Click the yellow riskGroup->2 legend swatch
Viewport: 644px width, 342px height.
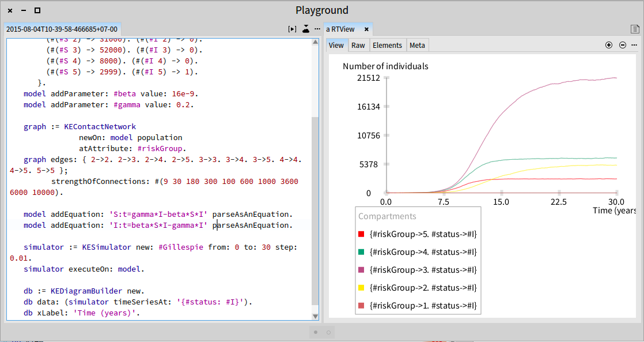(x=361, y=288)
